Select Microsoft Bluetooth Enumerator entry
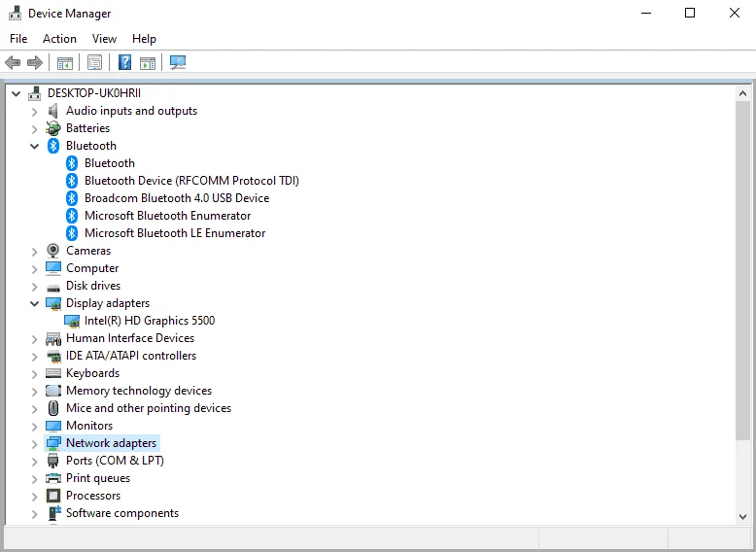The width and height of the screenshot is (756, 552). coord(167,216)
